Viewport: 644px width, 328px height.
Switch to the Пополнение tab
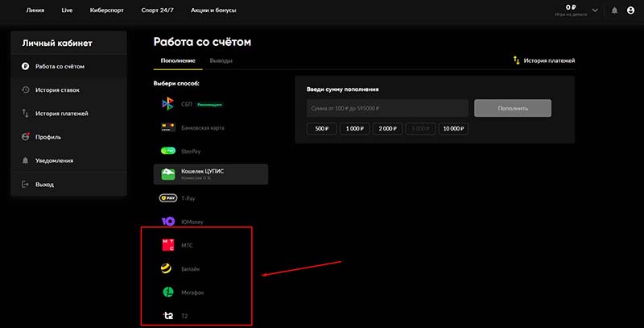[x=178, y=60]
